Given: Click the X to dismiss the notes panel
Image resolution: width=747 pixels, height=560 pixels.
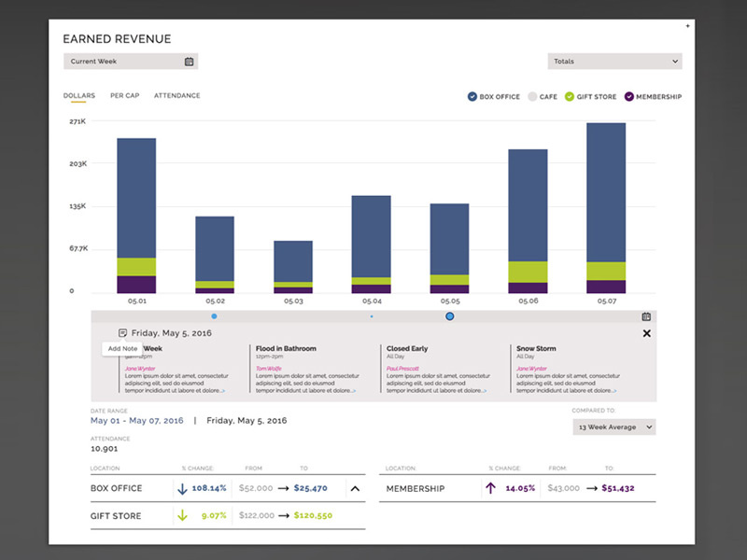Looking at the screenshot, I should pyautogui.click(x=646, y=334).
